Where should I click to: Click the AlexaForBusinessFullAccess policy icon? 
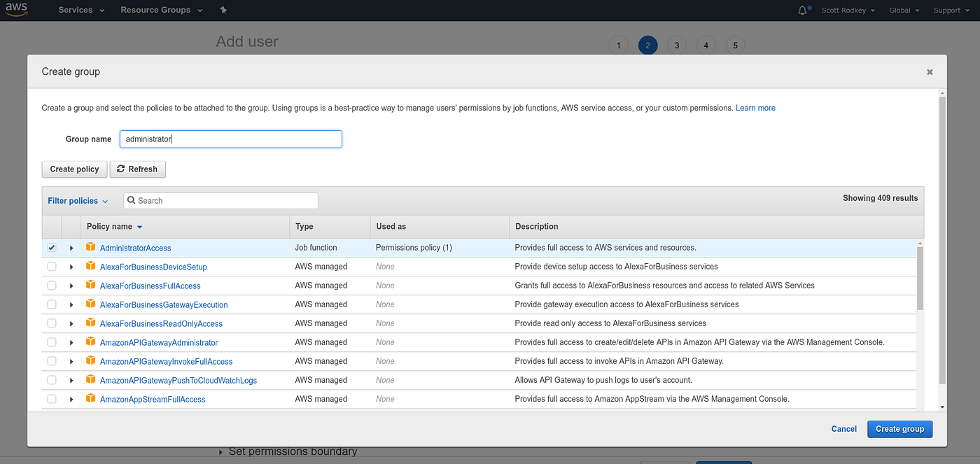[x=91, y=286]
